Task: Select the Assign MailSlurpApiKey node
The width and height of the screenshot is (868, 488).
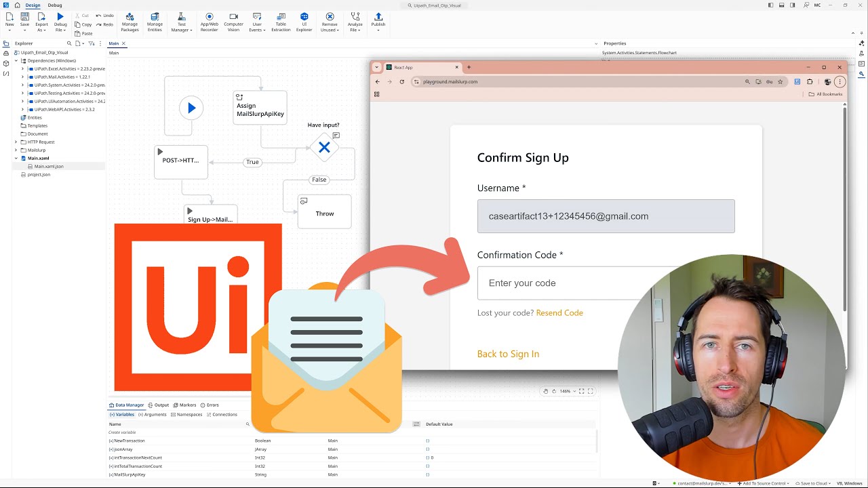Action: coord(260,108)
